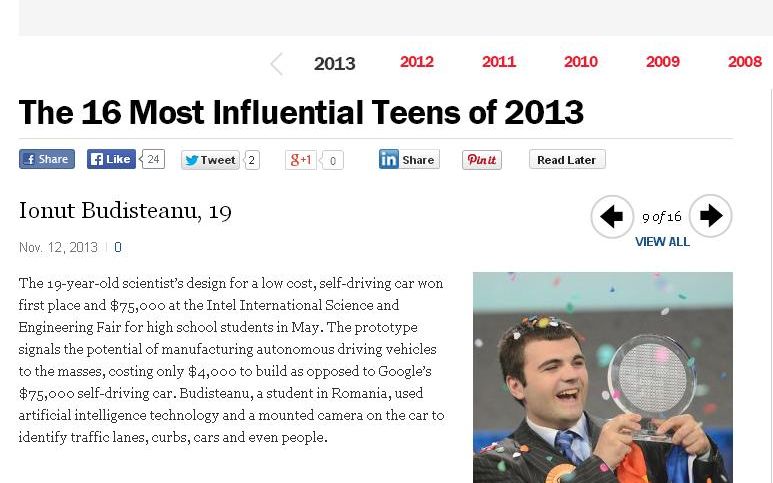Go to previous slide arrow

(x=612, y=216)
